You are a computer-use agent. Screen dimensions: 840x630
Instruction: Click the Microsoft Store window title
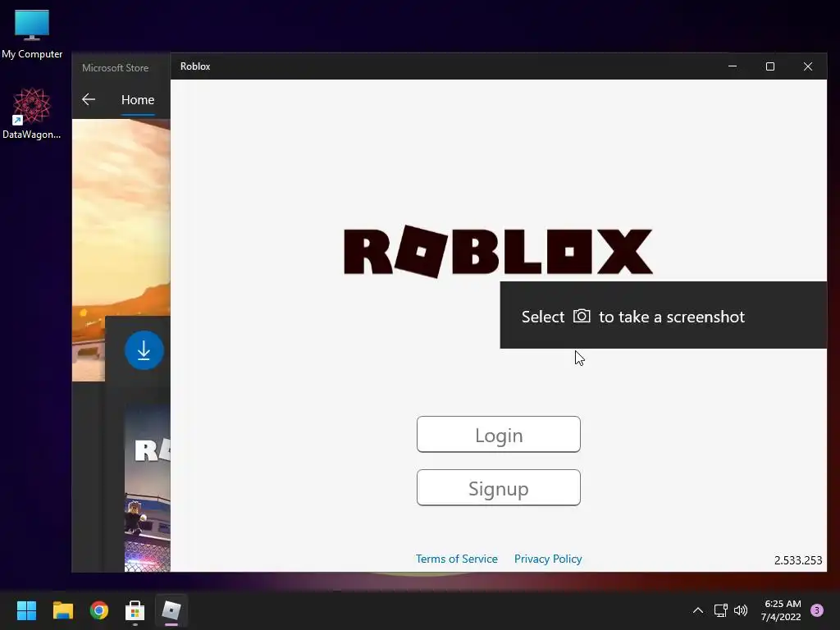115,68
